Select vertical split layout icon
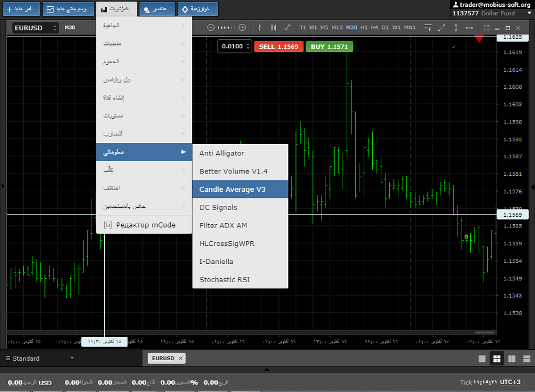 pyautogui.click(x=512, y=358)
